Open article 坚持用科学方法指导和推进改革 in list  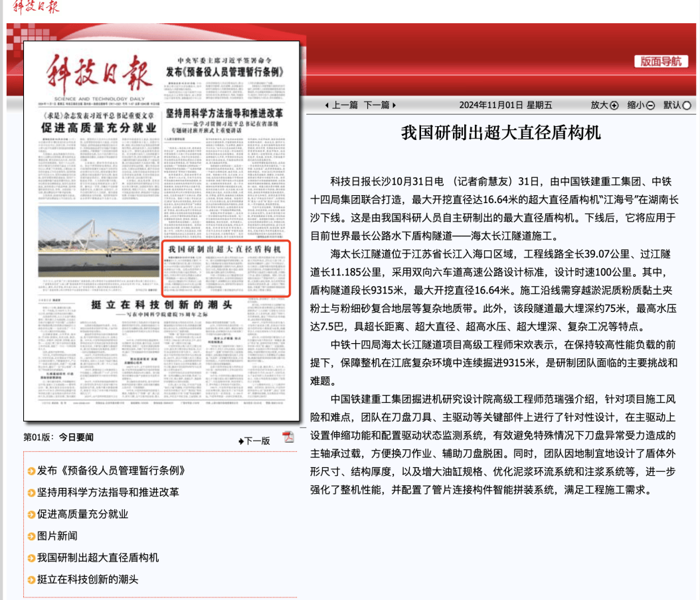(108, 492)
